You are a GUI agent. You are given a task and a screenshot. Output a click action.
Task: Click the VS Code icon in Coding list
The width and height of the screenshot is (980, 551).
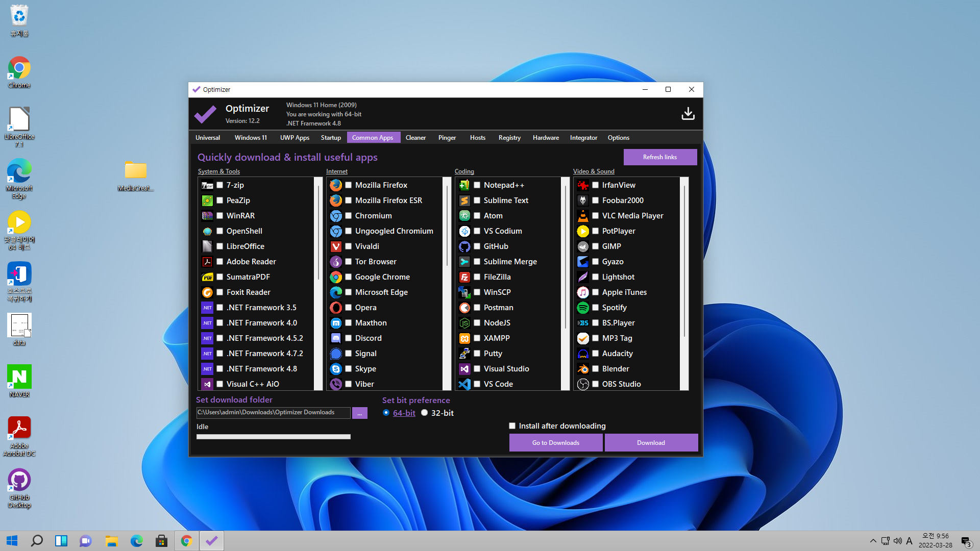tap(464, 384)
